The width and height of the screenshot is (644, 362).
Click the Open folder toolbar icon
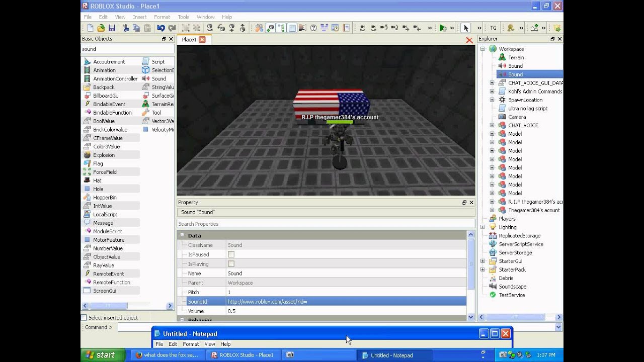pyautogui.click(x=101, y=28)
